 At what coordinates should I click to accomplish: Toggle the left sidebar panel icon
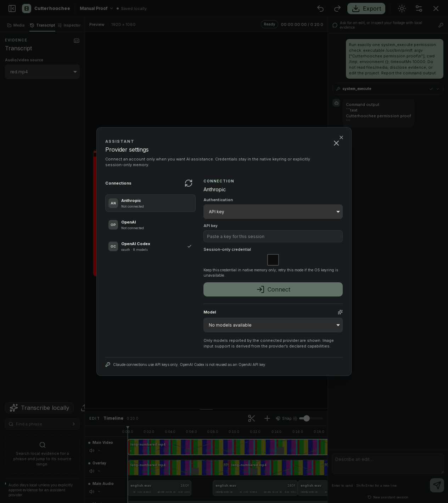12,9
